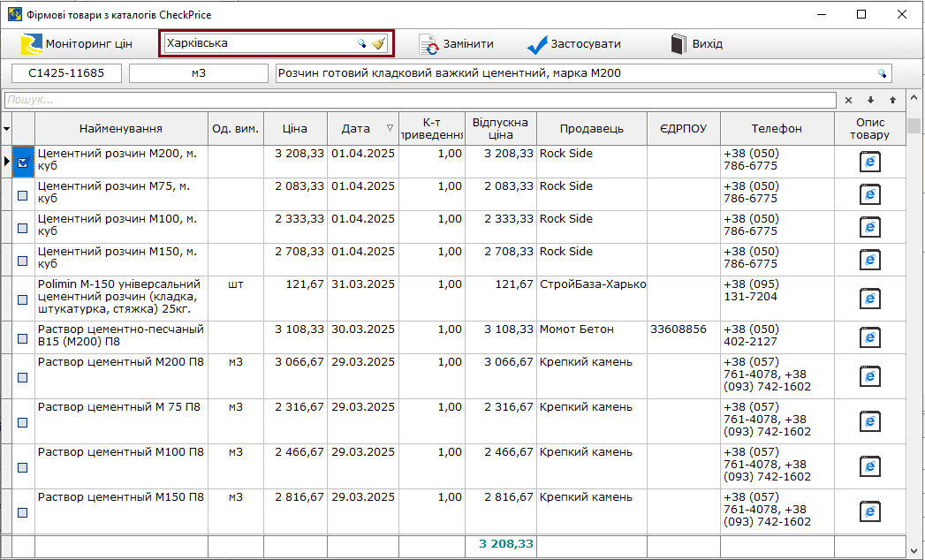Open Моніторинг цін

point(77,43)
